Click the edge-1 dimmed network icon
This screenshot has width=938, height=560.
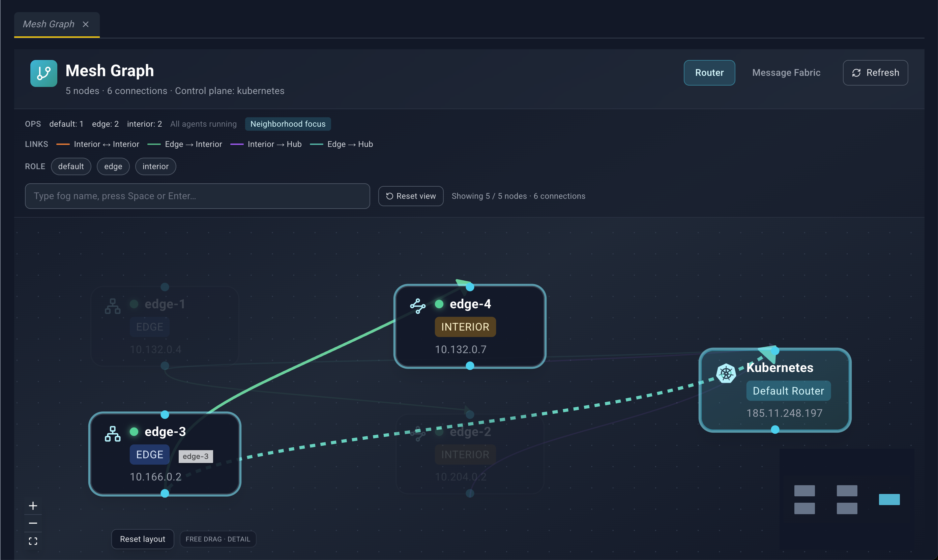tap(113, 306)
